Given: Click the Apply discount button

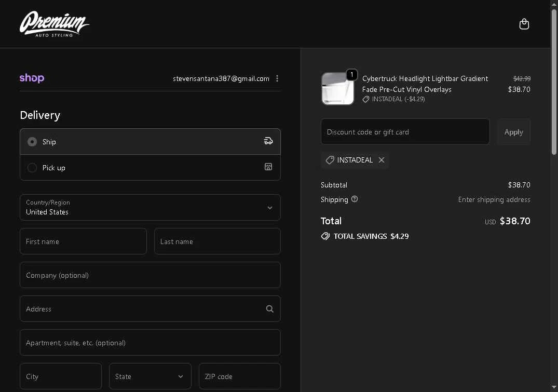Looking at the screenshot, I should (x=513, y=132).
